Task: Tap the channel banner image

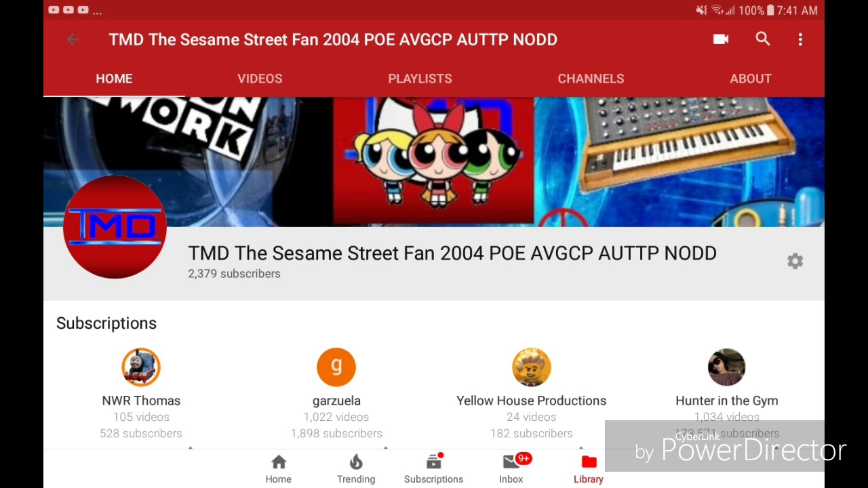Action: click(434, 161)
